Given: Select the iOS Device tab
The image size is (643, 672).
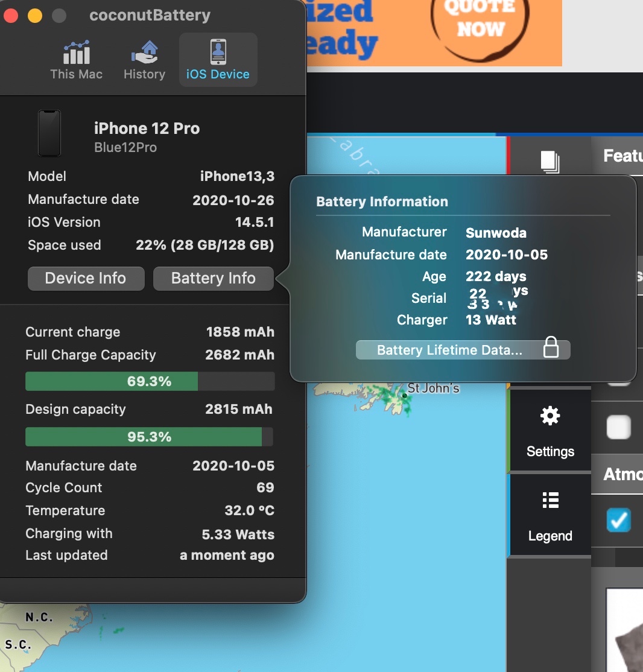Looking at the screenshot, I should (218, 60).
